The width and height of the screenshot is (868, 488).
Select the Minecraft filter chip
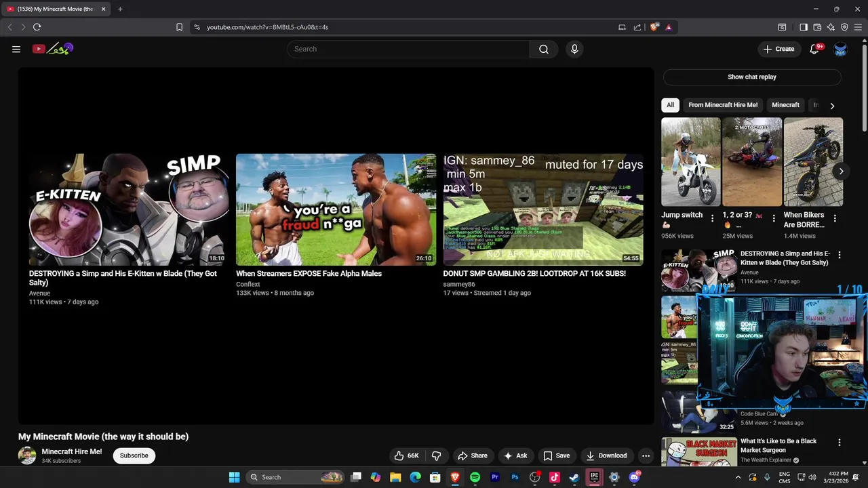pyautogui.click(x=785, y=105)
